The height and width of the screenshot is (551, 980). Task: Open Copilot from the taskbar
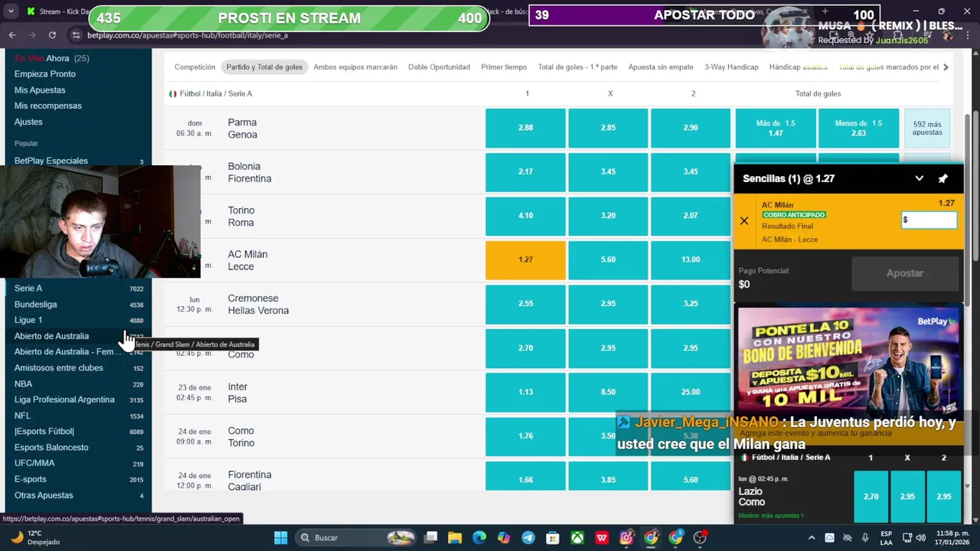504,537
